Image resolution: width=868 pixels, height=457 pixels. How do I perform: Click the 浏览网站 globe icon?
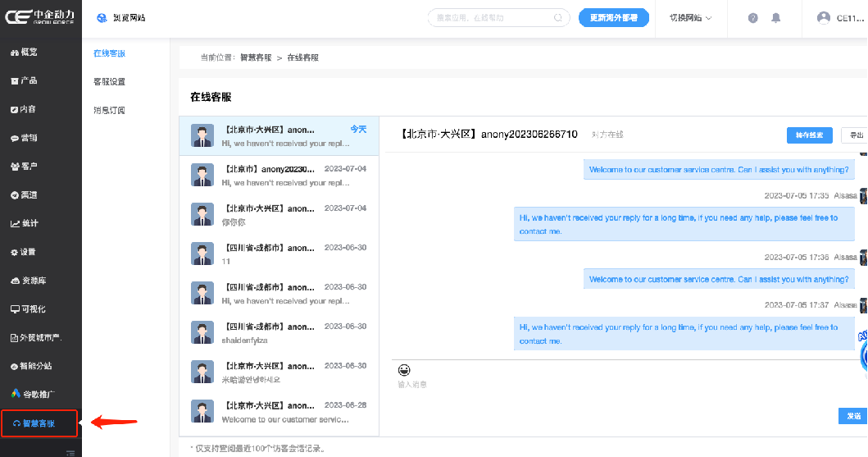pos(102,18)
